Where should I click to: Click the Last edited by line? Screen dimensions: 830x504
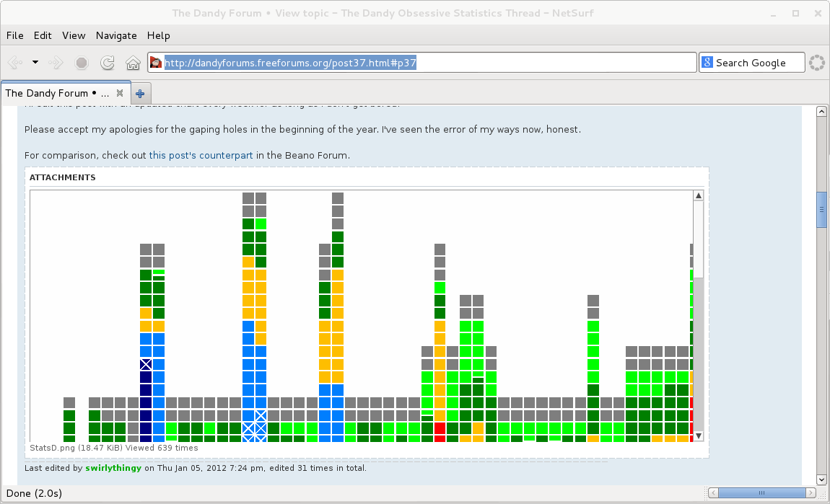pyautogui.click(x=196, y=468)
